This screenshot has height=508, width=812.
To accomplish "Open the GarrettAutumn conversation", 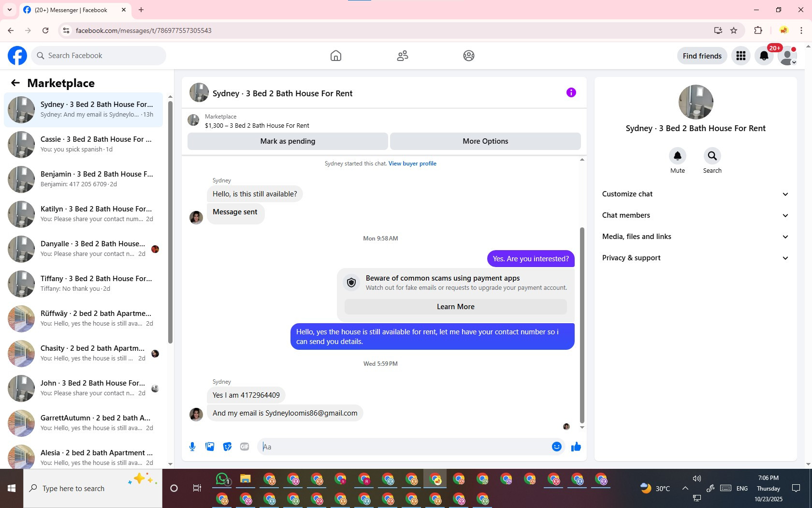I will point(83,423).
